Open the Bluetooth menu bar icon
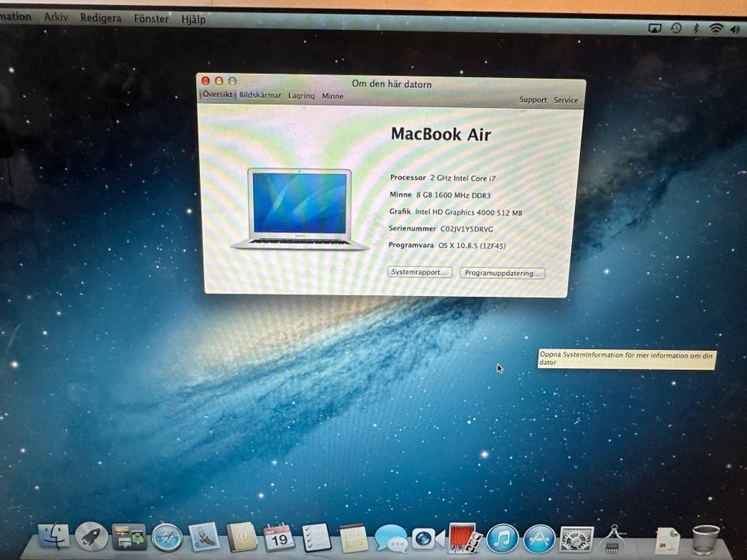Image resolution: width=747 pixels, height=560 pixels. [696, 28]
